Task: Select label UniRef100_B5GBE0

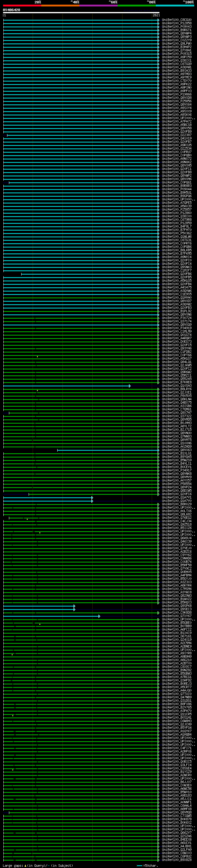Action: click(177, 623)
